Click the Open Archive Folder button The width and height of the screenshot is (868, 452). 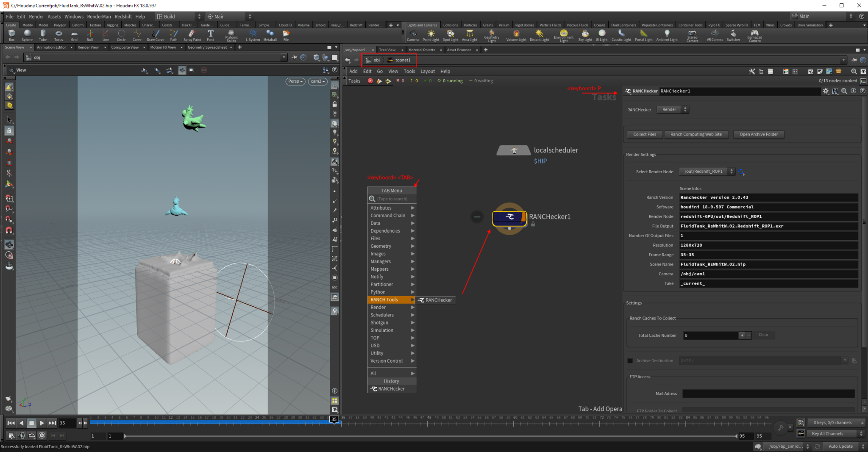click(x=758, y=134)
